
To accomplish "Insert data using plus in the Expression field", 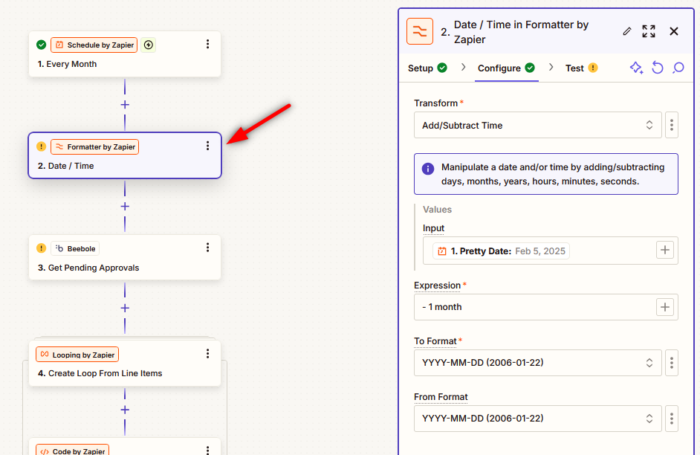I will [x=665, y=307].
